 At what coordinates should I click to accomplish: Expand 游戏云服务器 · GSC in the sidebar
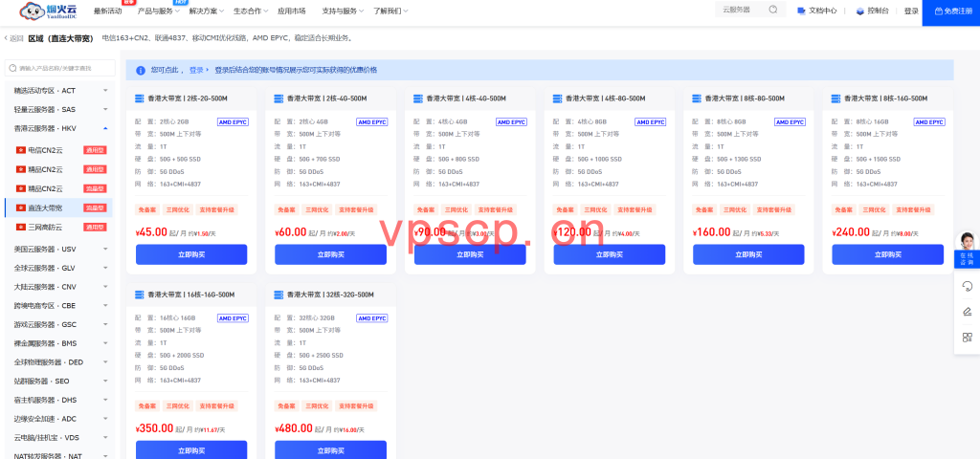click(x=59, y=325)
